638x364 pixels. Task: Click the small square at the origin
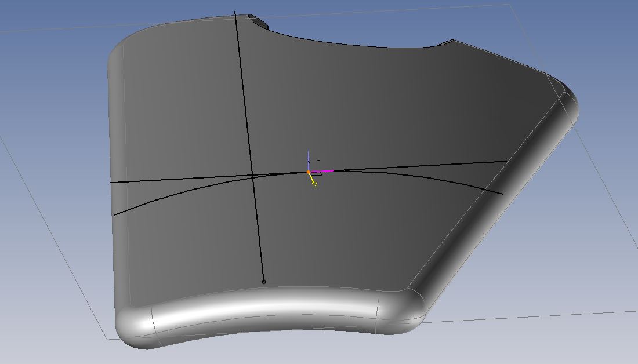(x=314, y=168)
